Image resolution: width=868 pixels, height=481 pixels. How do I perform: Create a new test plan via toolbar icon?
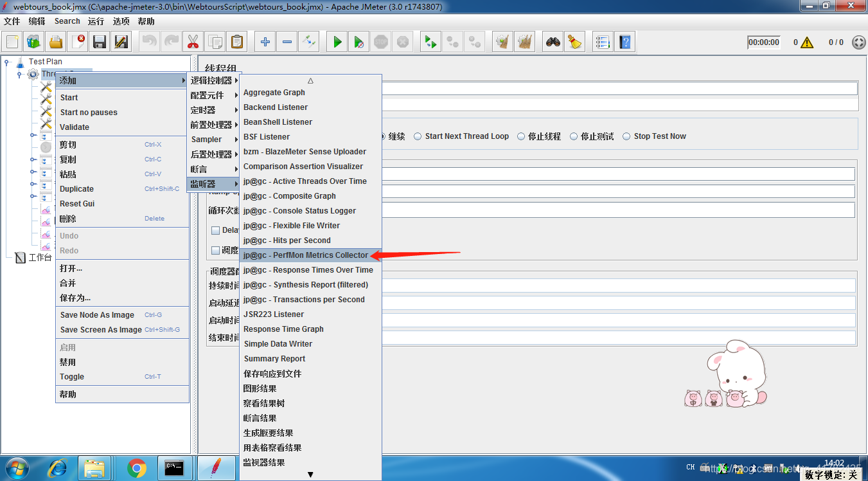(x=12, y=42)
